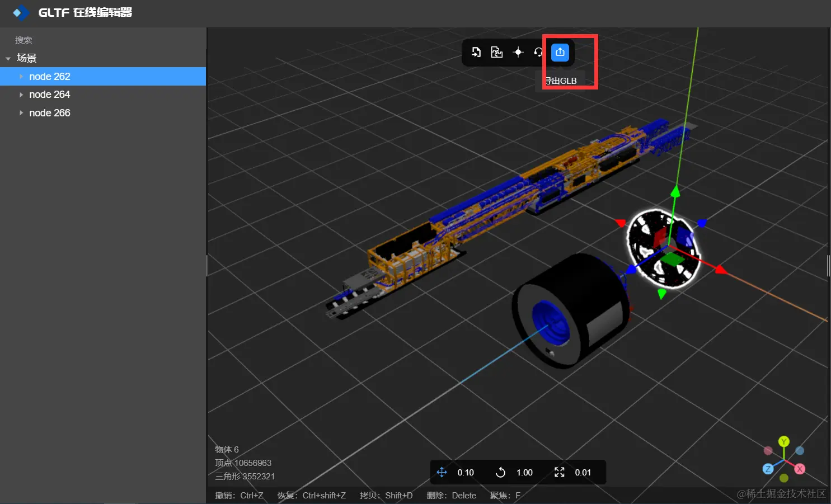Select the light source crosshair icon
This screenshot has height=504, width=831.
[518, 52]
